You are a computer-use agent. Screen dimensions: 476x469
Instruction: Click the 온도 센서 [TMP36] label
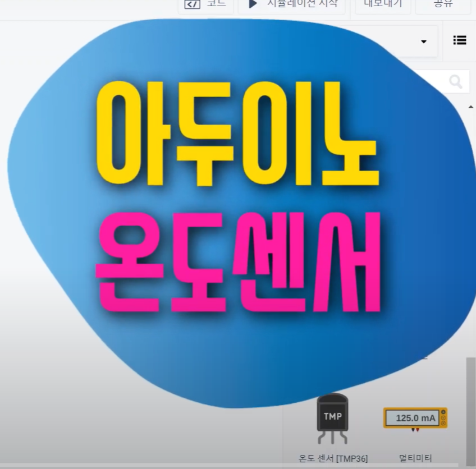click(x=333, y=458)
